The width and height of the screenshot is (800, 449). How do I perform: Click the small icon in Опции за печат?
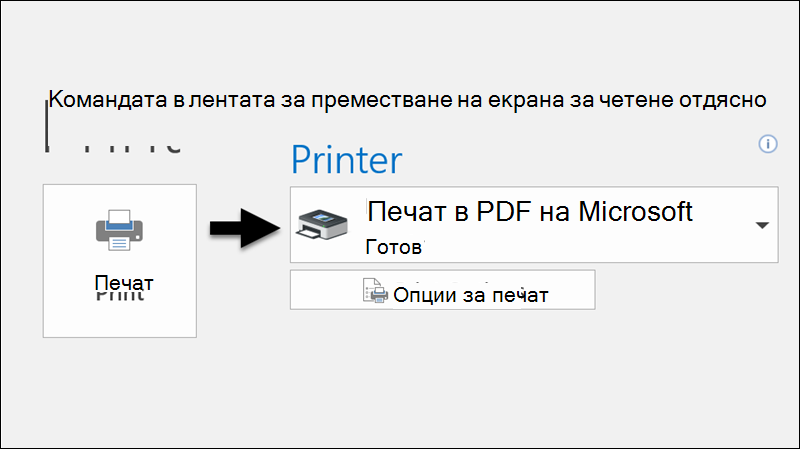[x=375, y=290]
